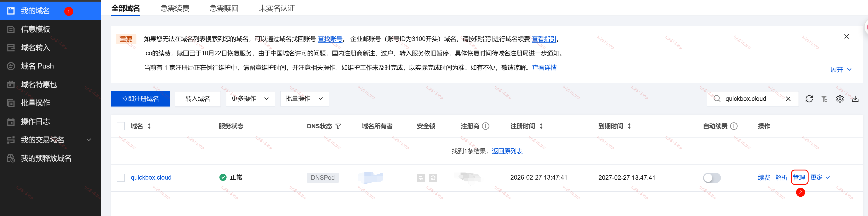
Task: Toggle auto-renew for quickbox.cloud
Action: point(712,178)
